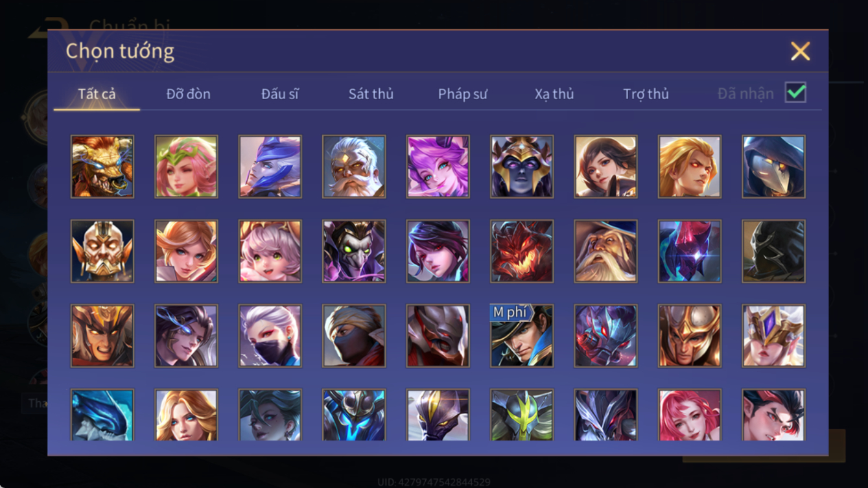
Task: Show the Sát thủ hero category
Action: (x=371, y=94)
